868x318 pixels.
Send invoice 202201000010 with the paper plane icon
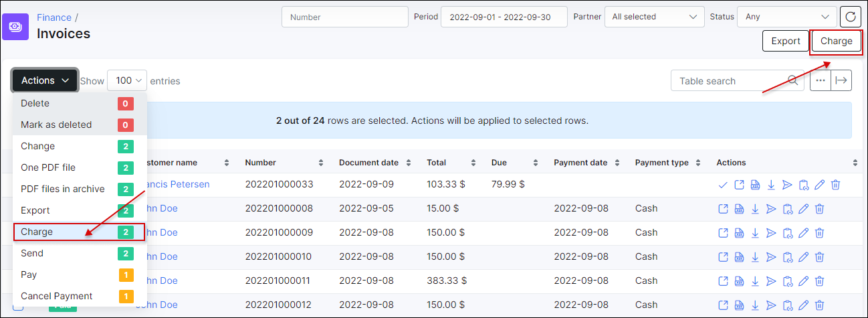coord(770,257)
